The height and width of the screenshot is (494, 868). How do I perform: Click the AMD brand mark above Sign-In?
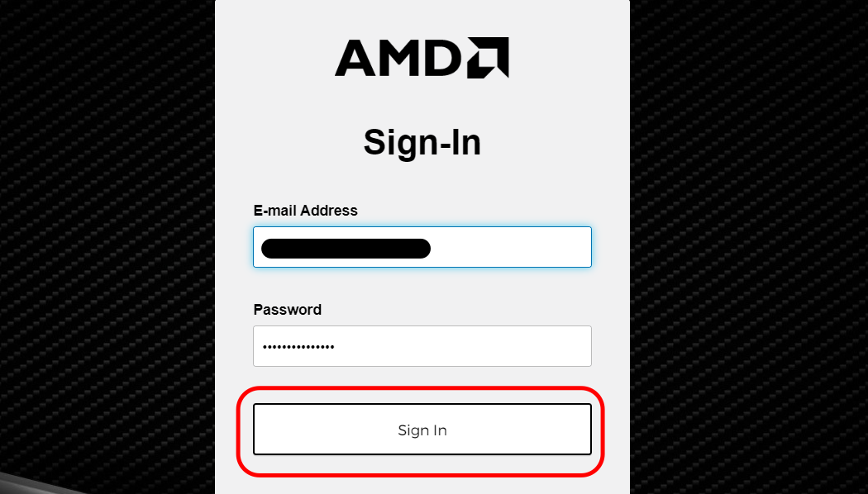[x=421, y=58]
